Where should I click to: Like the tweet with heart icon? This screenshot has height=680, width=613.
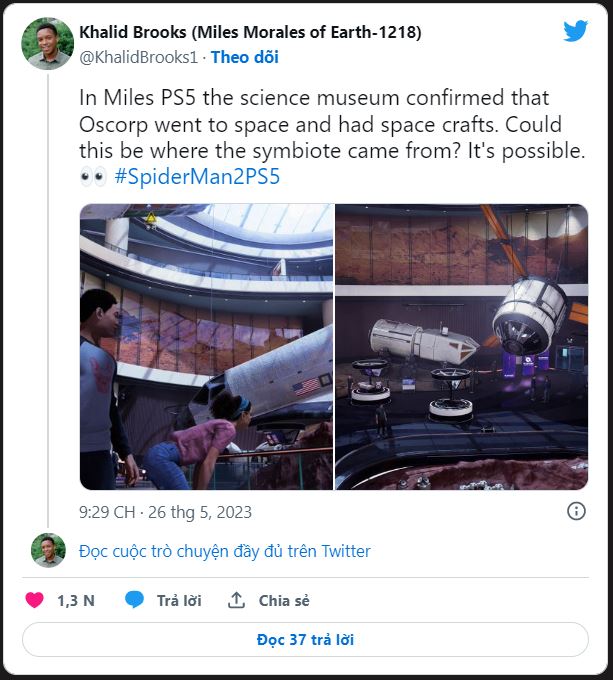coord(34,600)
